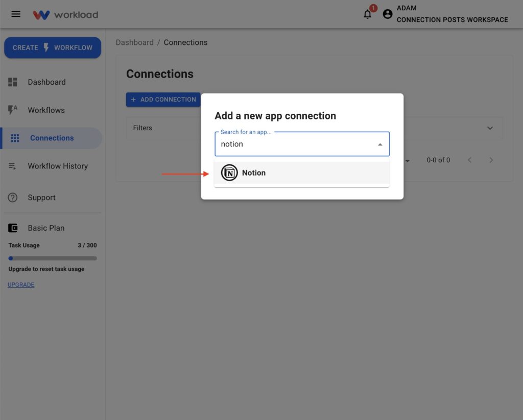Go to Dashboard in the sidebar

pos(46,82)
